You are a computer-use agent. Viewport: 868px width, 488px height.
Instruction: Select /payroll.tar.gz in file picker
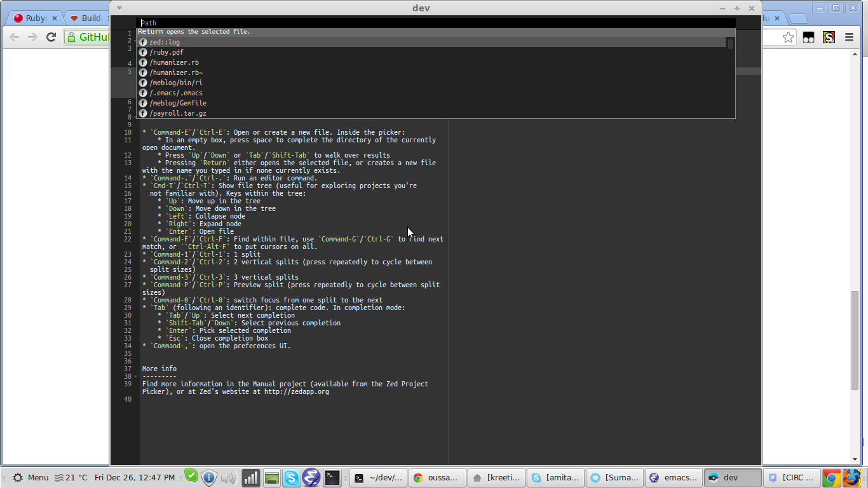432,113
